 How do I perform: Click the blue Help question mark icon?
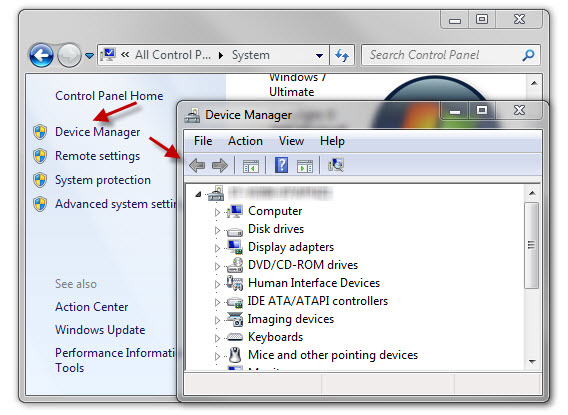point(281,165)
